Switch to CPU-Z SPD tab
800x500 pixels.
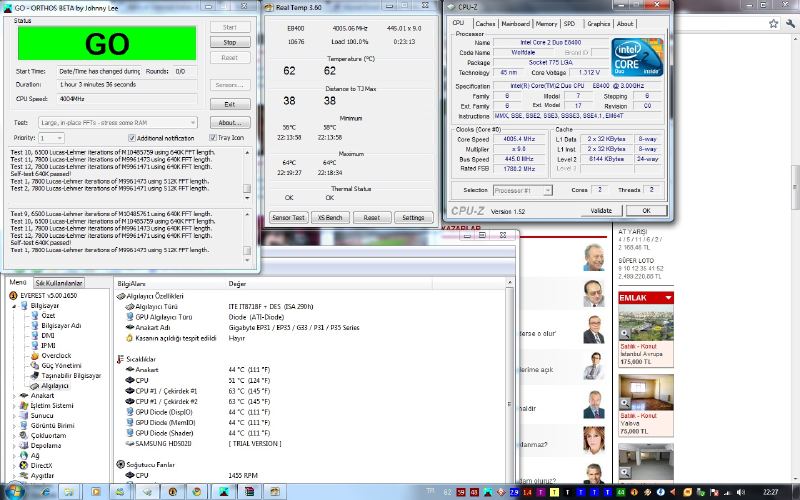[569, 24]
